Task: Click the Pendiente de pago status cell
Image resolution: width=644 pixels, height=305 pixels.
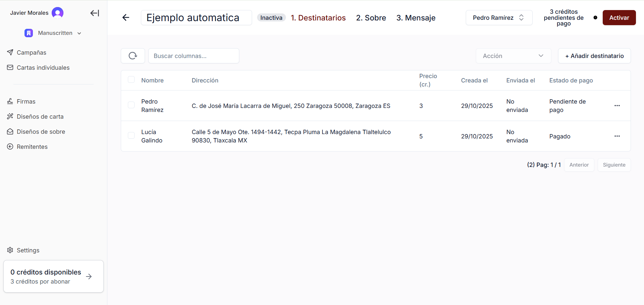Action: [567, 106]
